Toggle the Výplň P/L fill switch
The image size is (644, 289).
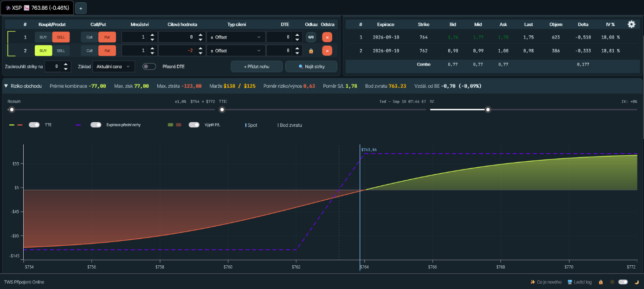coord(194,125)
